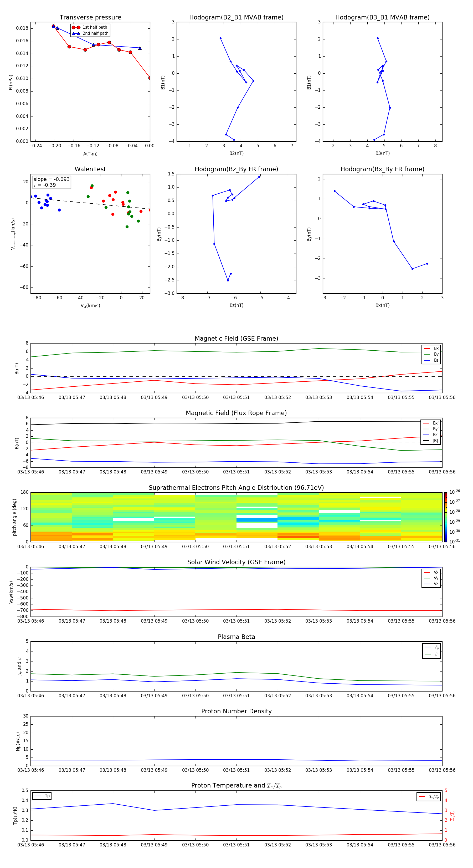Select the 'slope = -0.093' annotation
The width and height of the screenshot is (473, 868).
click(x=52, y=179)
